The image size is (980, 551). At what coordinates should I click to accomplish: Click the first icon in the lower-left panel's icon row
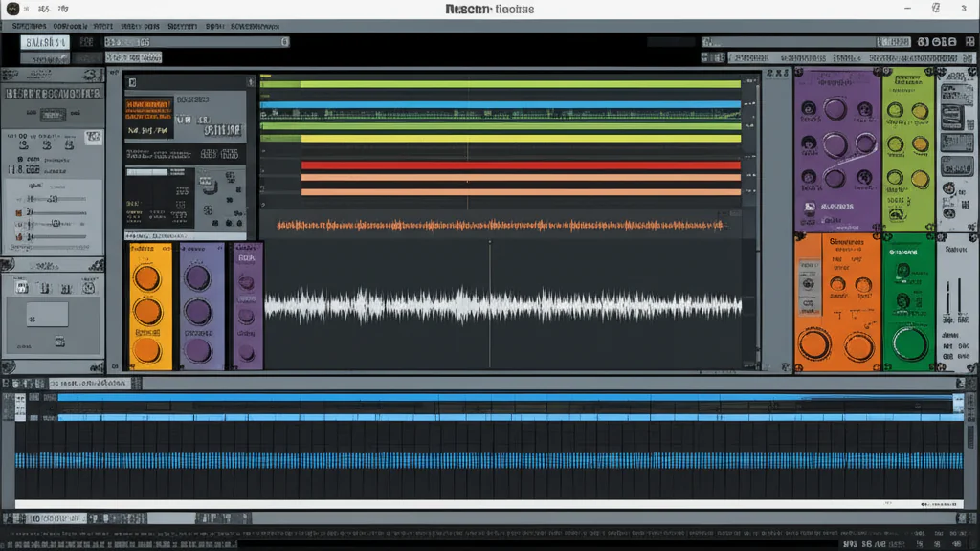tap(22, 288)
